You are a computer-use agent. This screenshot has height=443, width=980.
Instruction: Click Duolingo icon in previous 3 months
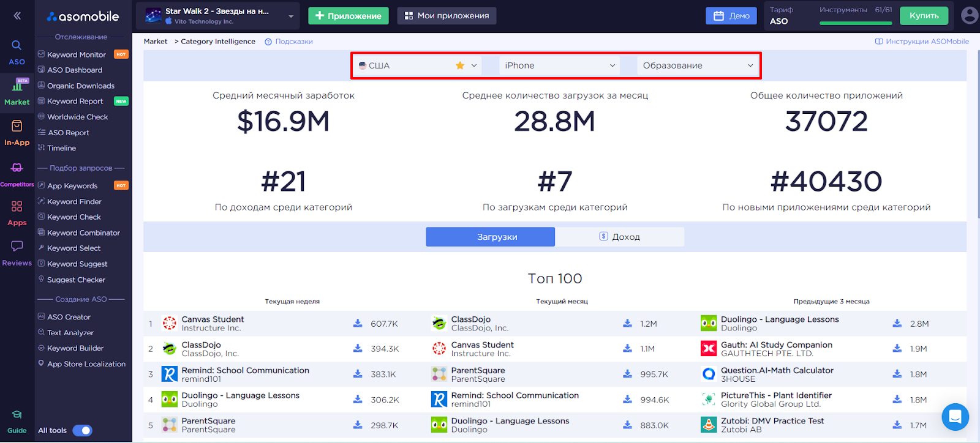click(x=709, y=324)
